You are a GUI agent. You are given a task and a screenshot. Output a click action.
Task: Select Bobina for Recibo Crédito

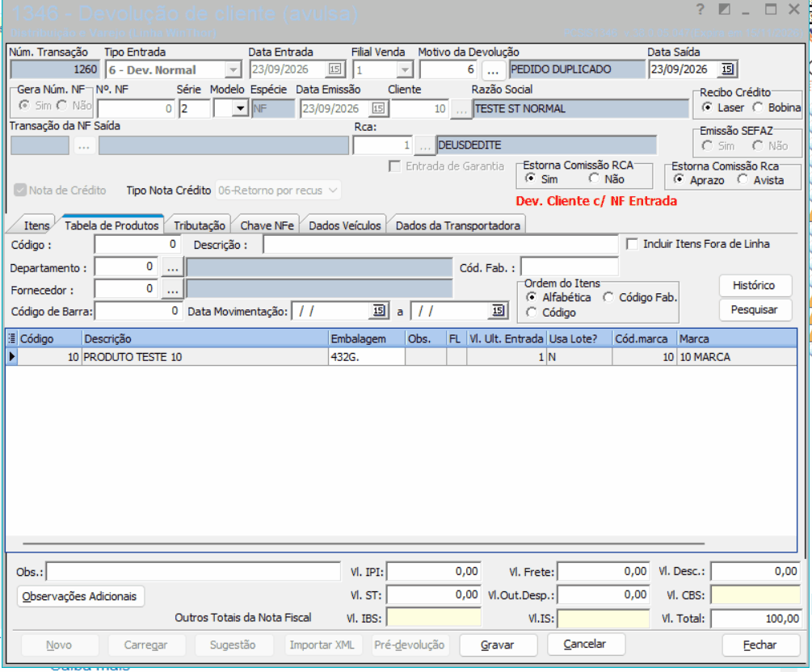pyautogui.click(x=758, y=107)
